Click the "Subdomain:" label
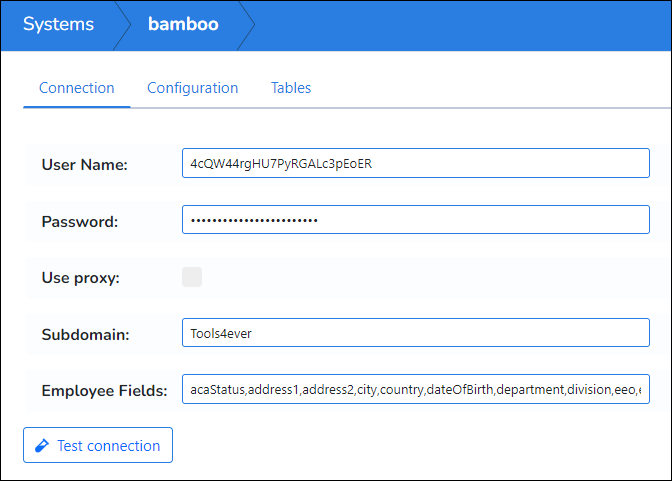This screenshot has height=481, width=672. point(84,334)
